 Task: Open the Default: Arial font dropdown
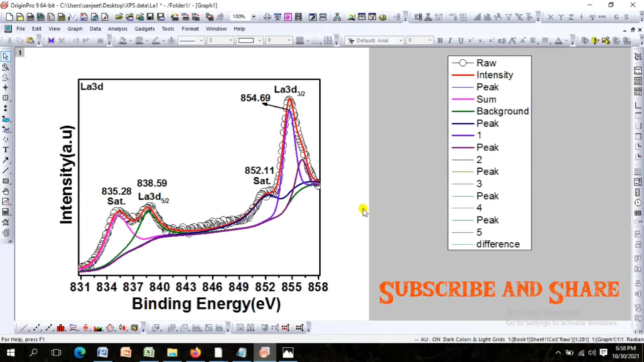400,41
